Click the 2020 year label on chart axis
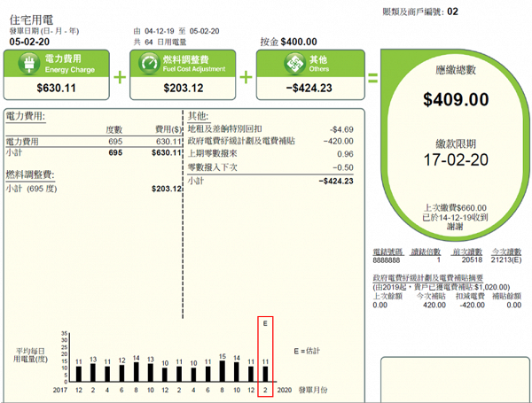 click(285, 390)
